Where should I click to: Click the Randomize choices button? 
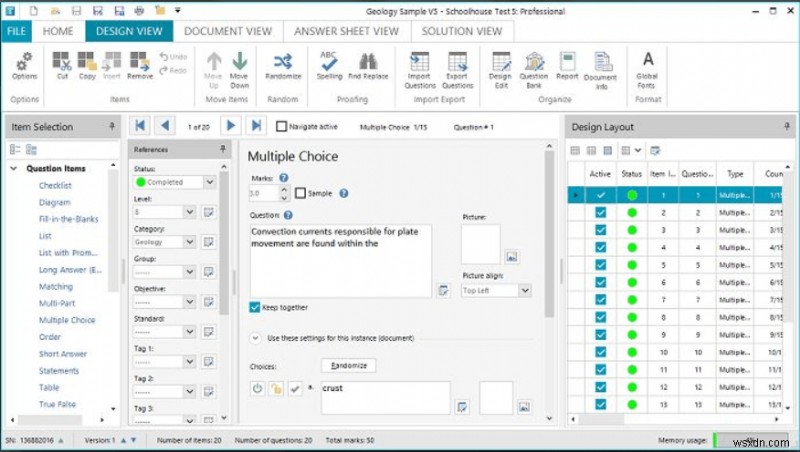coord(348,366)
